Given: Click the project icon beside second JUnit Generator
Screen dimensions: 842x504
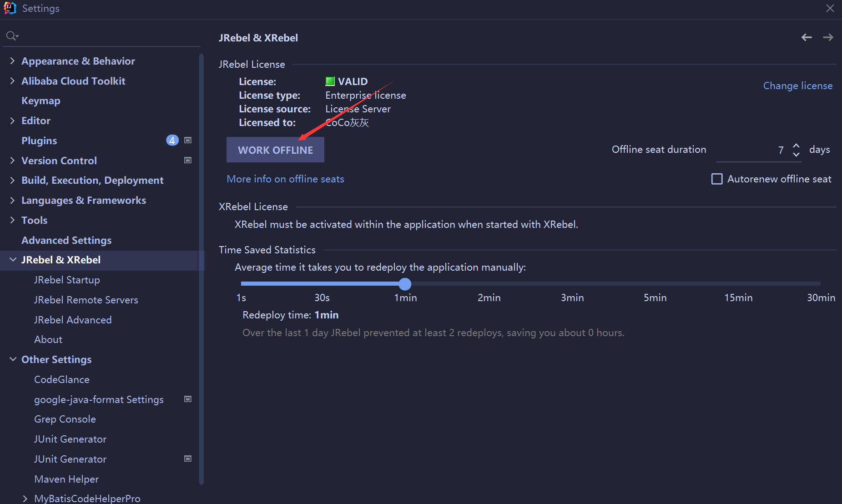Looking at the screenshot, I should click(188, 459).
